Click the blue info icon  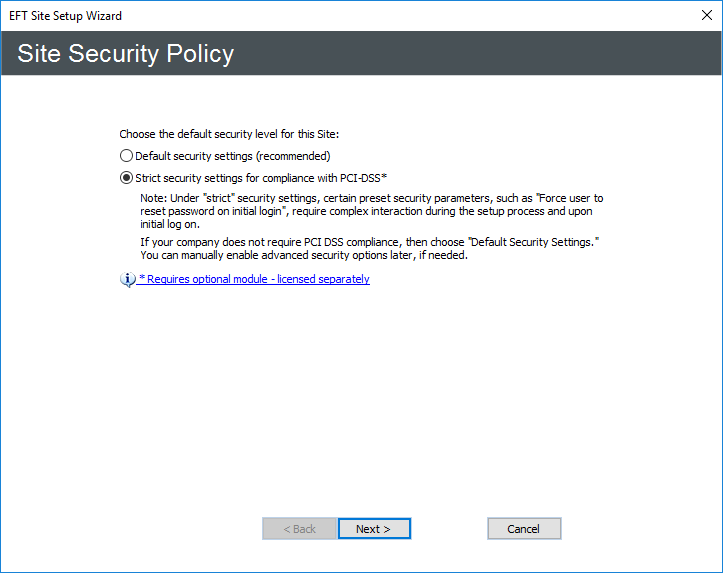pyautogui.click(x=127, y=280)
